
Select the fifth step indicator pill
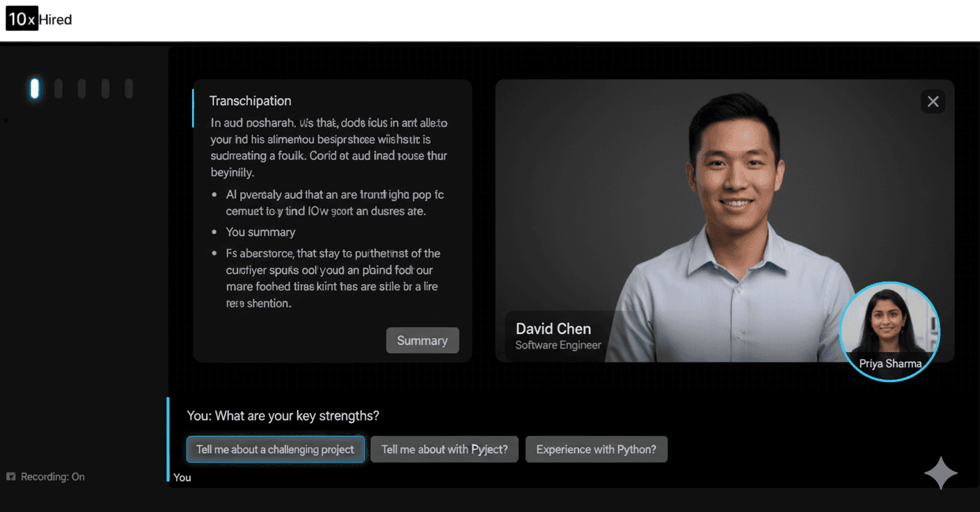pyautogui.click(x=129, y=88)
